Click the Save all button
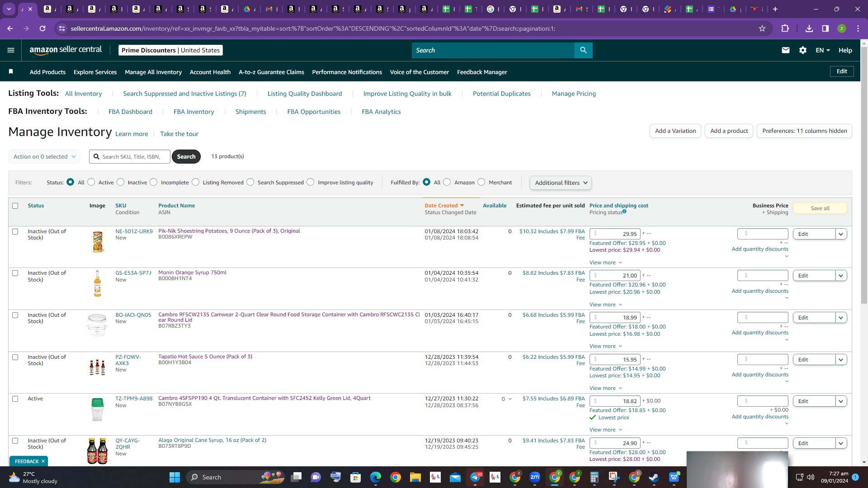The height and width of the screenshot is (488, 868). [820, 208]
